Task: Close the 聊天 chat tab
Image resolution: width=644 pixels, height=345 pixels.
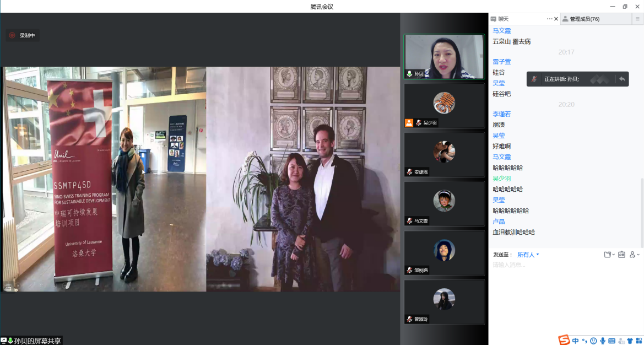Action: click(556, 19)
